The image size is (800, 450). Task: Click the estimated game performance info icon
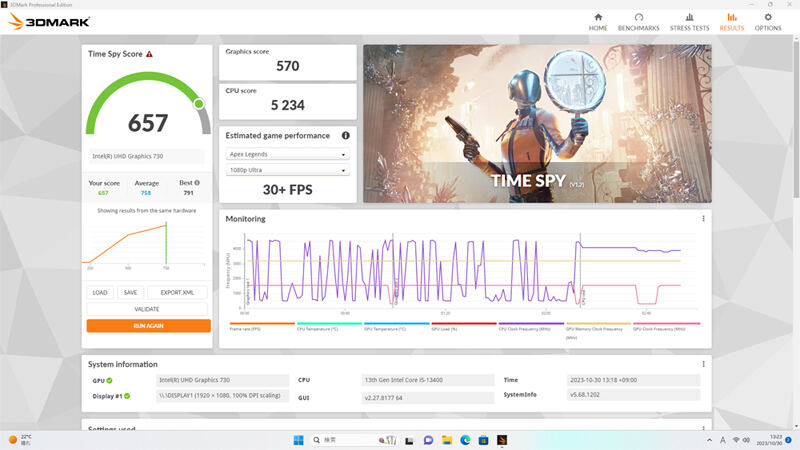click(345, 135)
